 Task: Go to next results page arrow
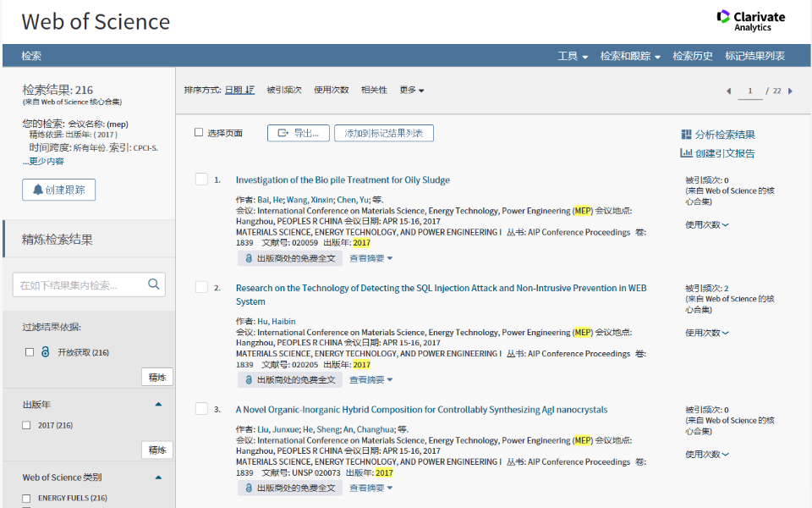(x=790, y=91)
